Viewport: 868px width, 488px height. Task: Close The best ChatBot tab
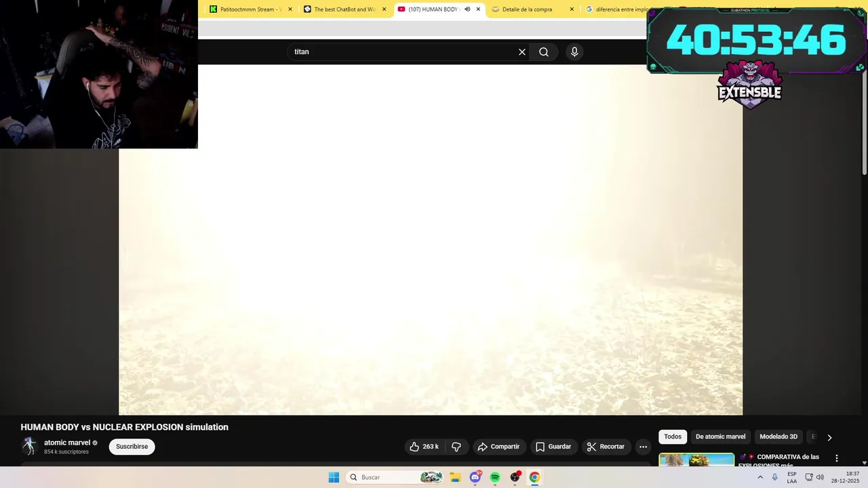click(384, 9)
